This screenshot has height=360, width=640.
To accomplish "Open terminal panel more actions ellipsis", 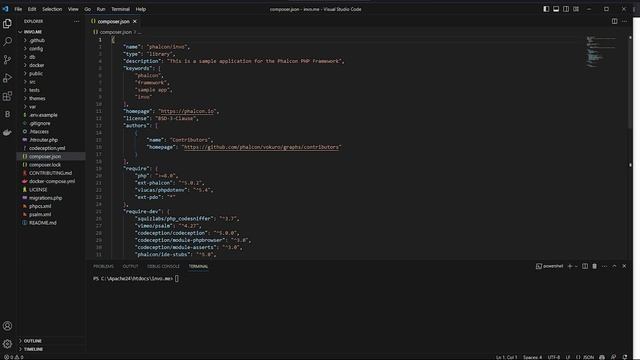I will 604,266.
